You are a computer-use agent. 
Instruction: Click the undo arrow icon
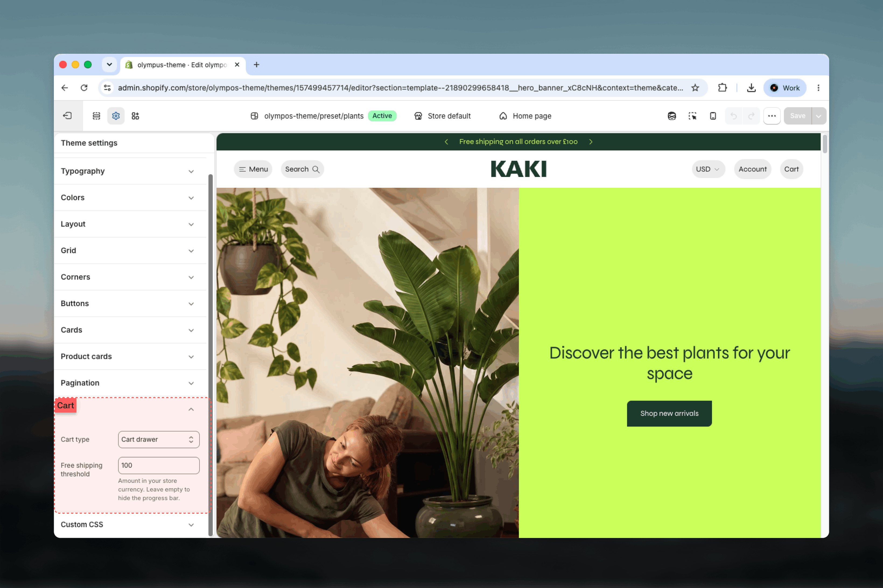(734, 116)
